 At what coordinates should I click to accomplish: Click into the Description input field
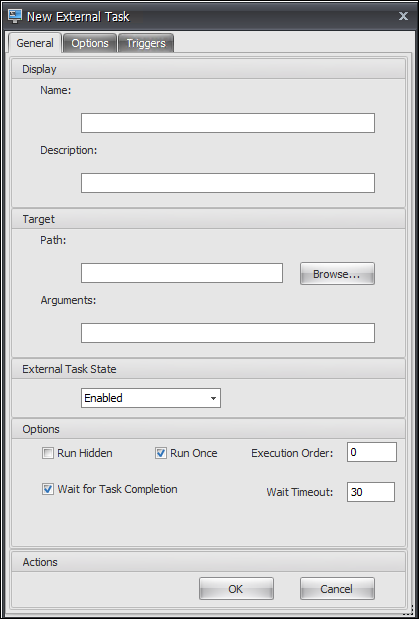[x=228, y=183]
